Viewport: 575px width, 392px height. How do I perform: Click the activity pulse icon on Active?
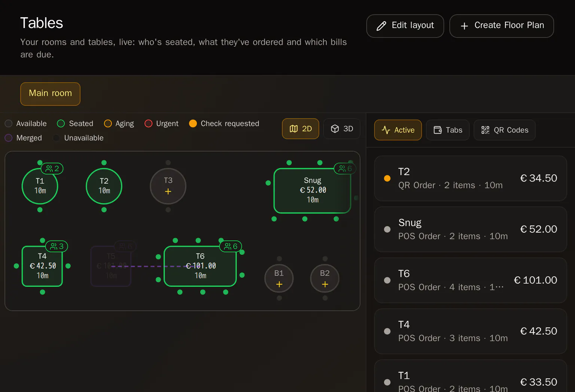point(386,130)
